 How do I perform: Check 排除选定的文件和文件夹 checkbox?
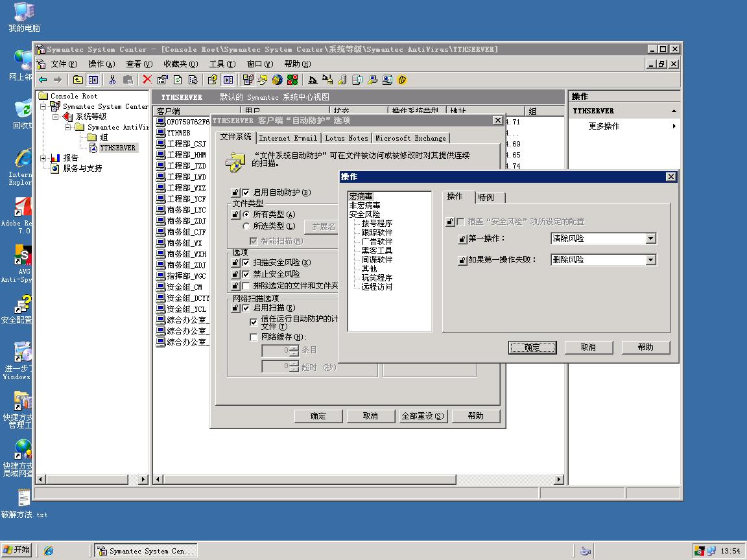[246, 286]
